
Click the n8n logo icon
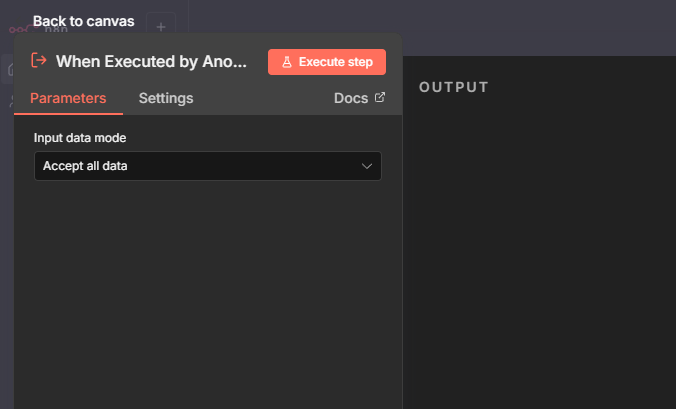16,28
